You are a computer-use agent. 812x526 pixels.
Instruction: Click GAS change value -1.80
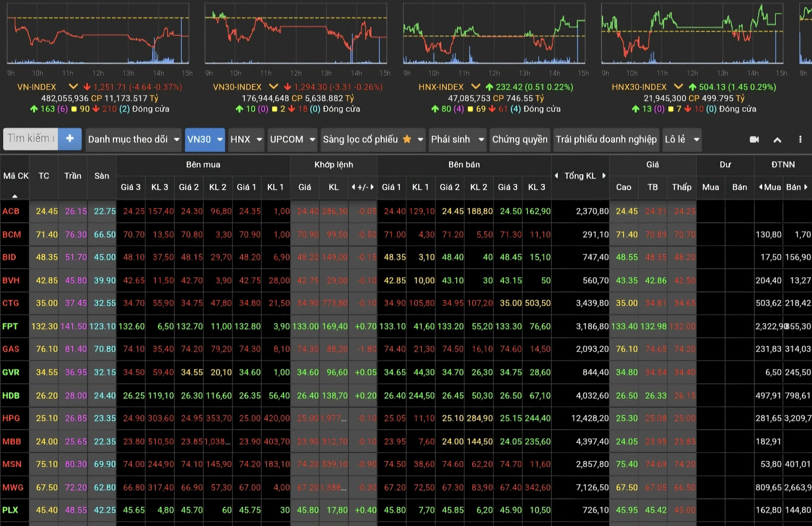click(x=366, y=349)
